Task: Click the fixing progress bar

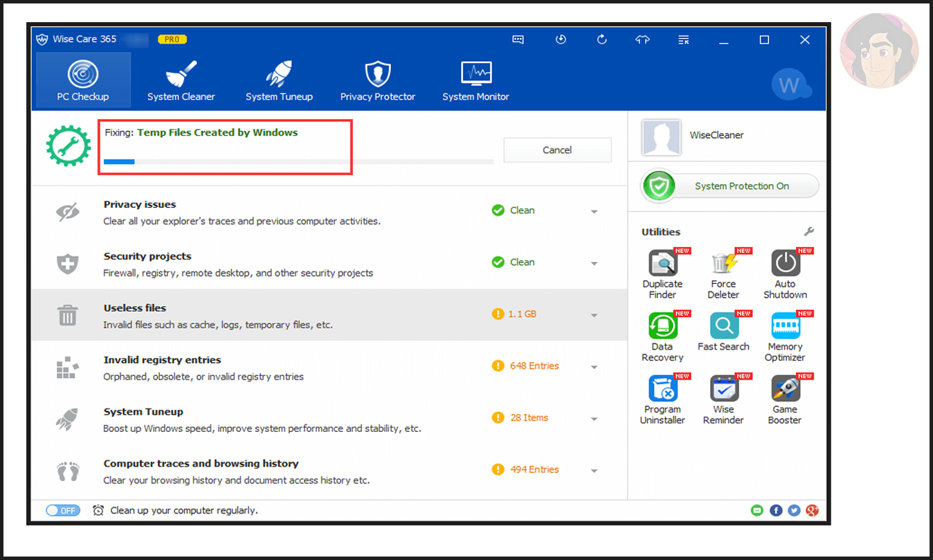Action: tap(298, 161)
